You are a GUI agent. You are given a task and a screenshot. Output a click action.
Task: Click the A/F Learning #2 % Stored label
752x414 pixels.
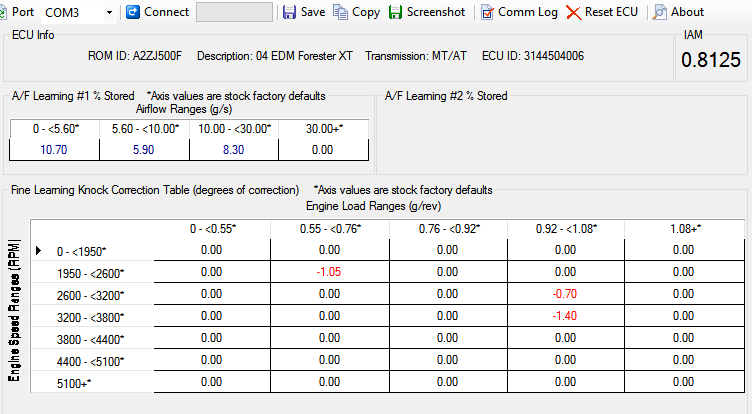pos(446,96)
